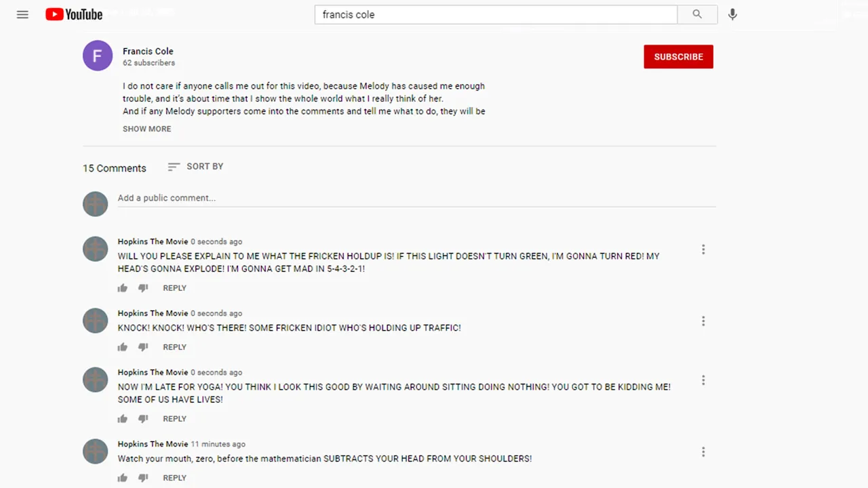
Task: Like the 'NOW I'M LATE FOR YOGA' comment
Action: 123,419
